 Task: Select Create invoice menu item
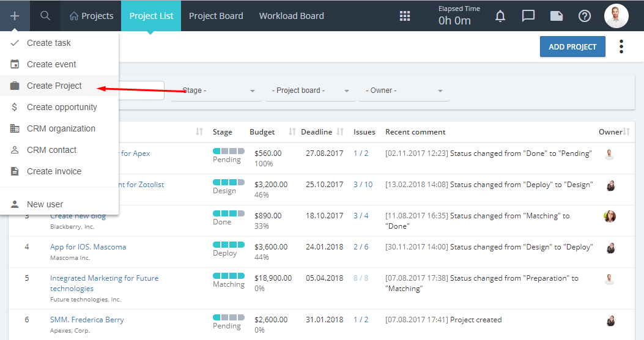coord(59,171)
